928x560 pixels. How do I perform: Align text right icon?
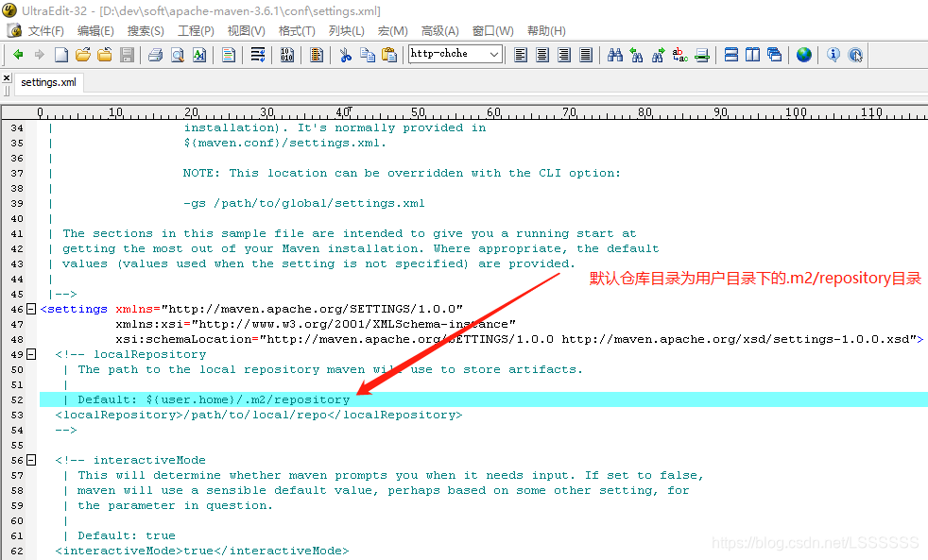click(564, 55)
